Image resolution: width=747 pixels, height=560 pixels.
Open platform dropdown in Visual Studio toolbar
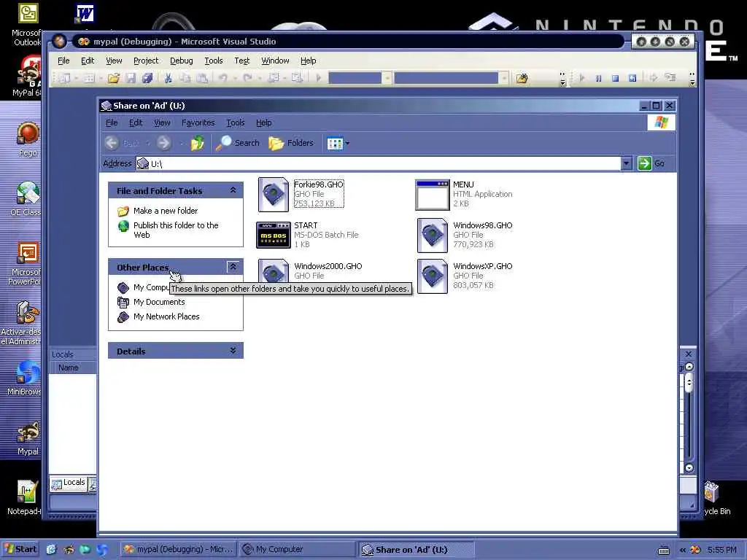[503, 78]
